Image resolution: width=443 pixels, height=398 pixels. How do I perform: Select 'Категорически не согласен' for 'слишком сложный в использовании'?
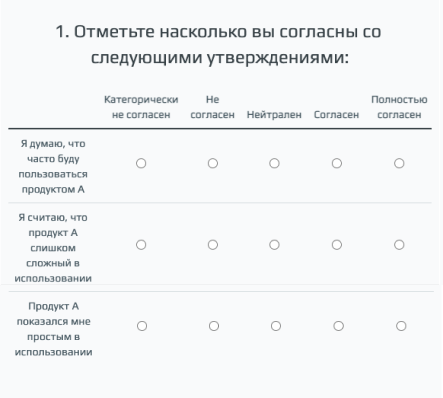pyautogui.click(x=141, y=245)
